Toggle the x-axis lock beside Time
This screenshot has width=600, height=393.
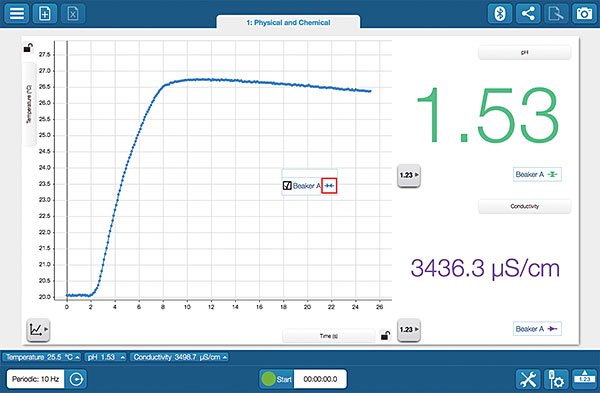coord(386,336)
